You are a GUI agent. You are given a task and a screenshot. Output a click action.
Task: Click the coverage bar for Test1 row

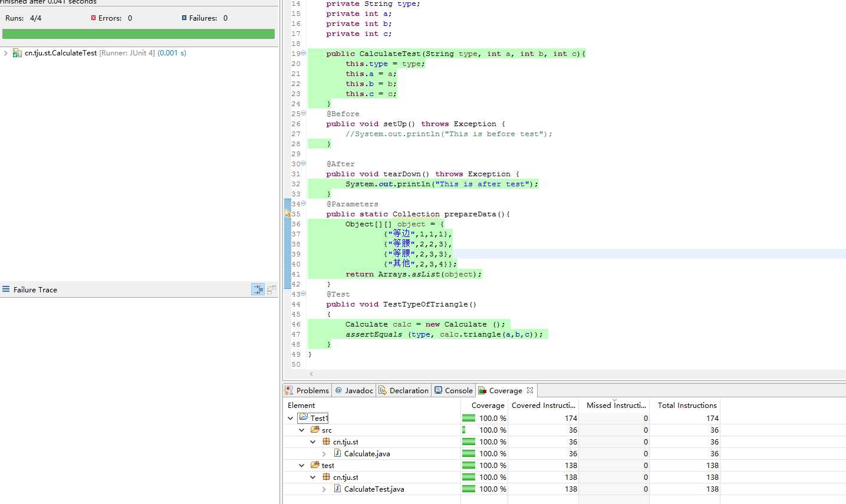pos(469,418)
